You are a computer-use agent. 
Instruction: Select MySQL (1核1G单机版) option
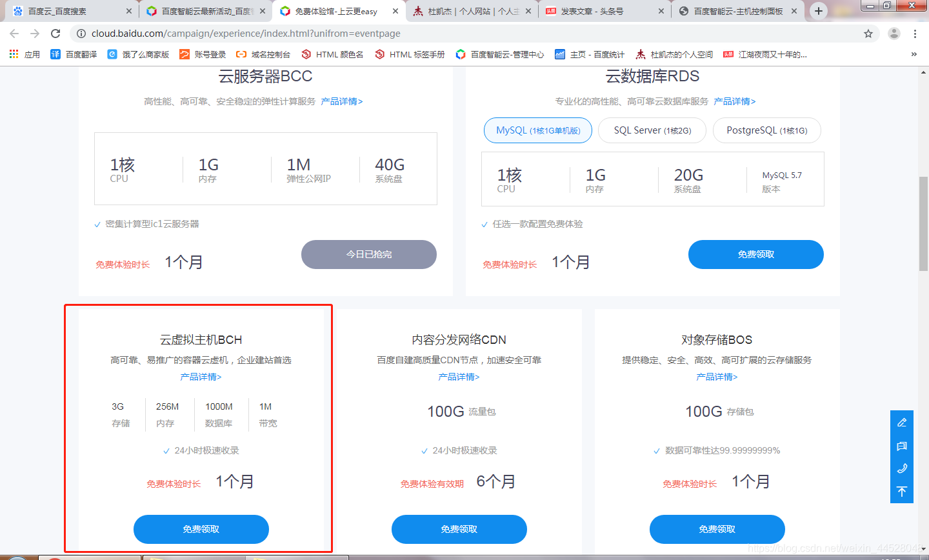tap(538, 130)
